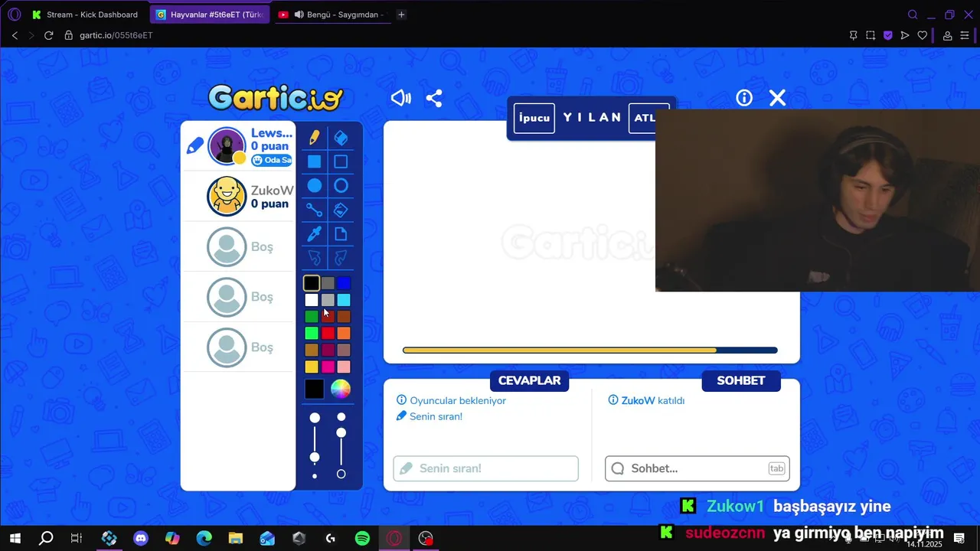
Task: Pick the filled circle shape tool
Action: (315, 185)
